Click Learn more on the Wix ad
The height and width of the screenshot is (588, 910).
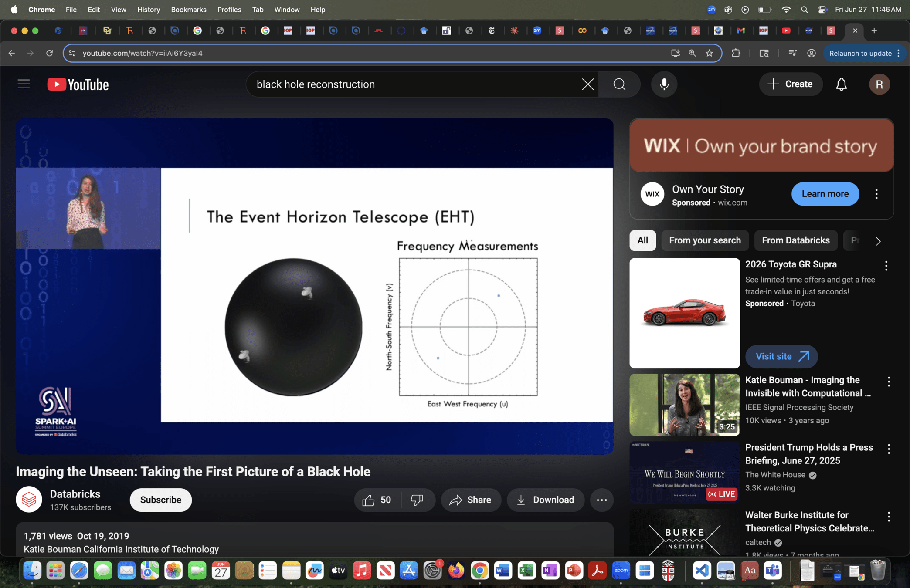(x=825, y=194)
